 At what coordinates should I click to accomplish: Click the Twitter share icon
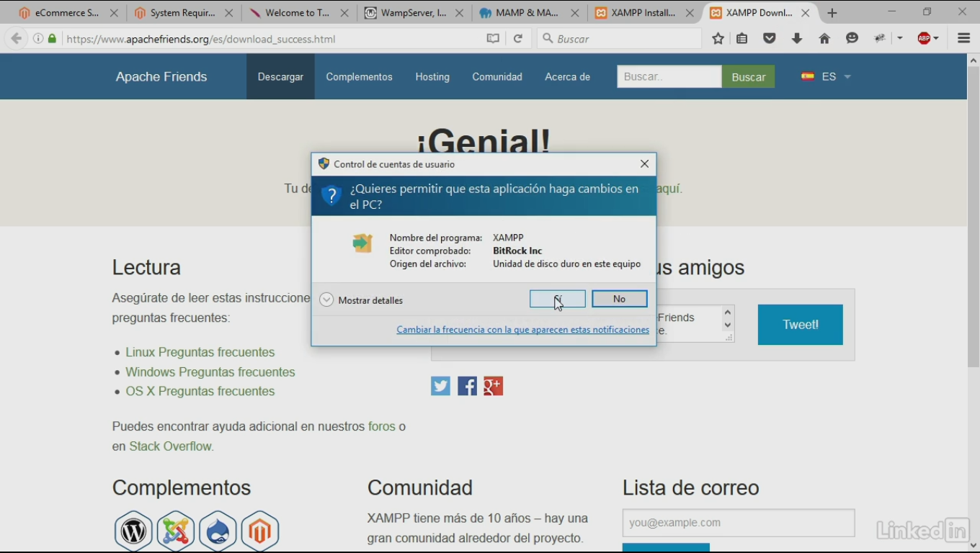point(440,386)
